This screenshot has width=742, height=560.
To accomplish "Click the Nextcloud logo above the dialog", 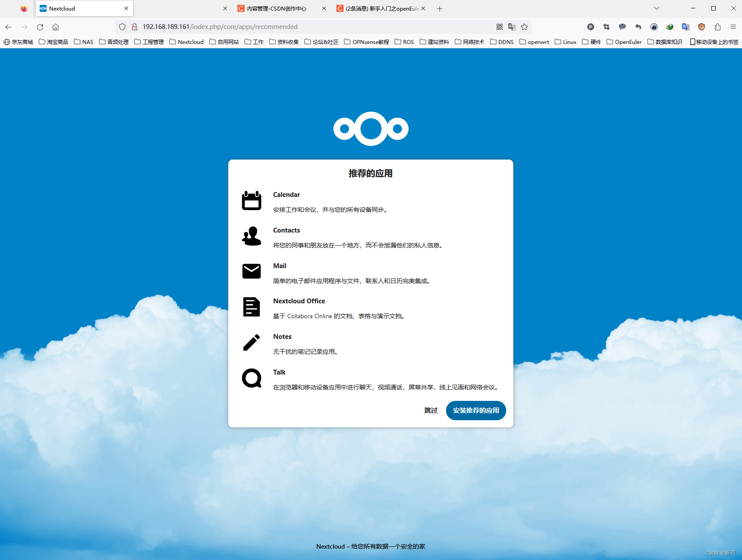I will point(370,129).
